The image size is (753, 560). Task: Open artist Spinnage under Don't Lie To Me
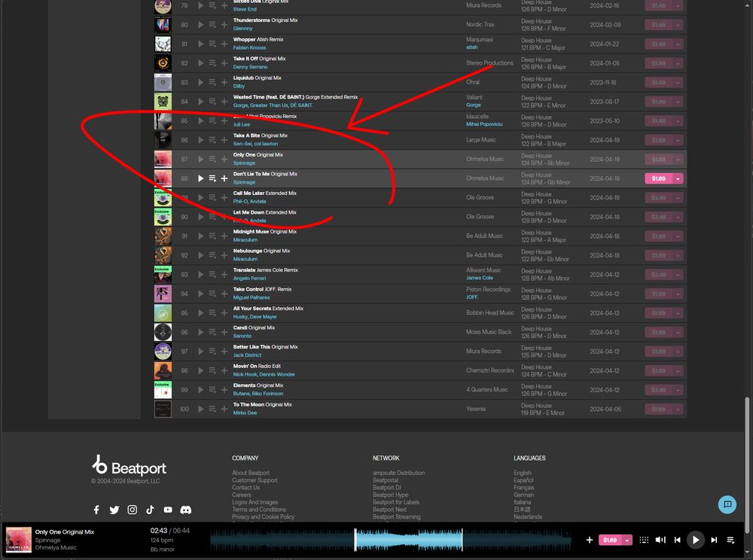244,182
